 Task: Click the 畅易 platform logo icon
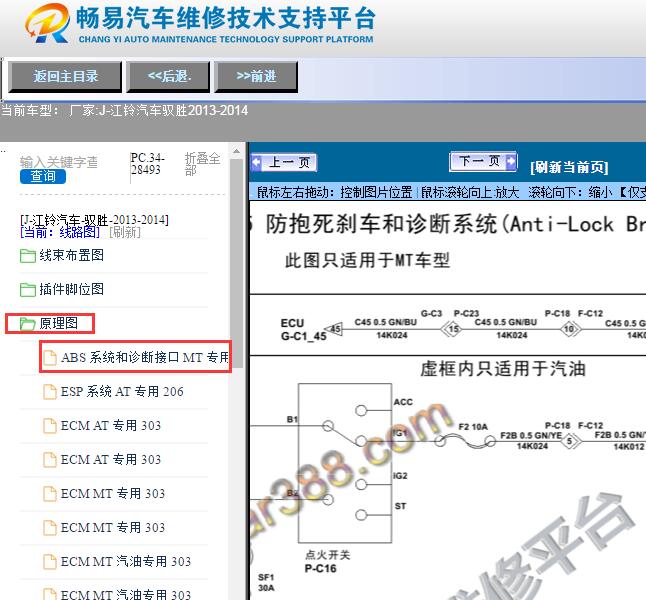click(x=47, y=23)
